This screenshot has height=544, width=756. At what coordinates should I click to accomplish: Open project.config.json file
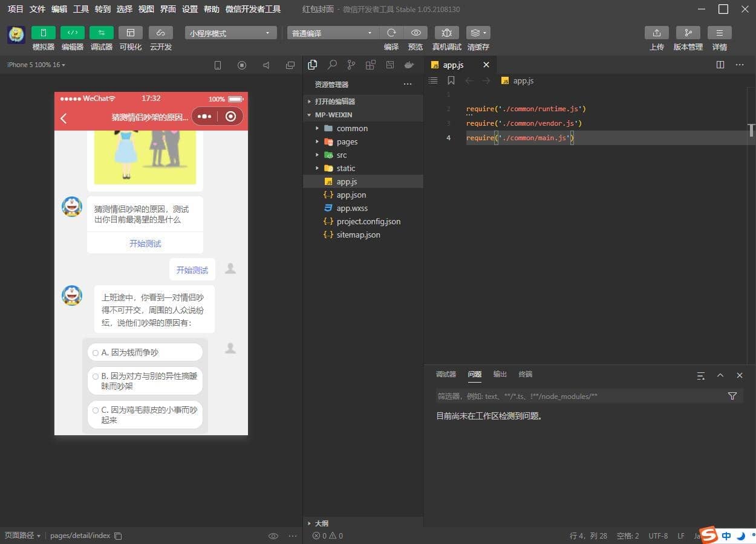(x=368, y=221)
